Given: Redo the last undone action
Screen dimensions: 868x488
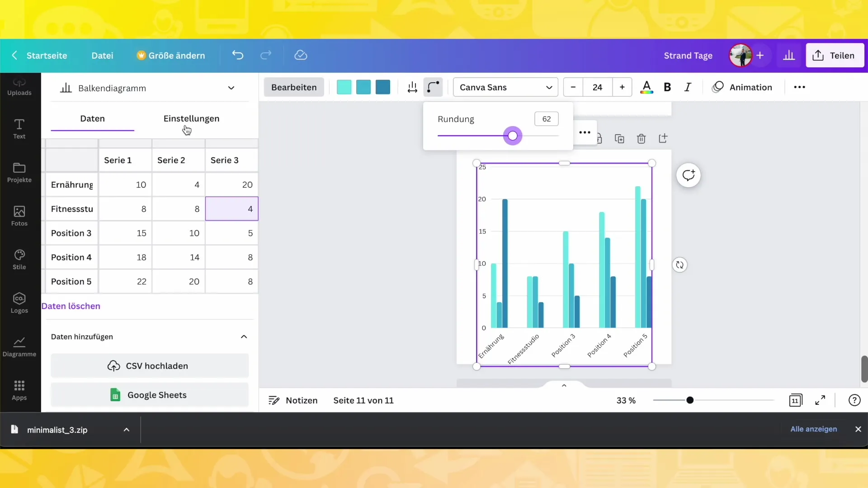Looking at the screenshot, I should (x=266, y=55).
